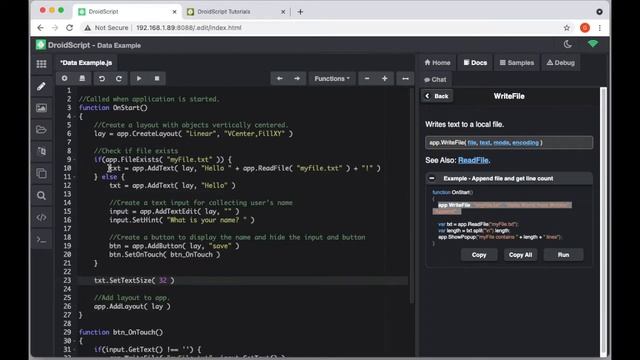
Task: Go Back in the docs panel
Action: pos(437,96)
